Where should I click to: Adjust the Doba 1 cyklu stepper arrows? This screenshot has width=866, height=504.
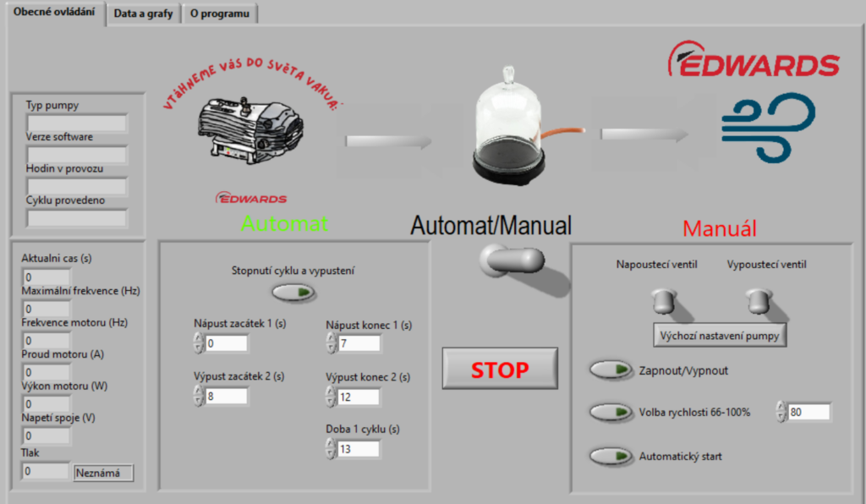point(331,449)
